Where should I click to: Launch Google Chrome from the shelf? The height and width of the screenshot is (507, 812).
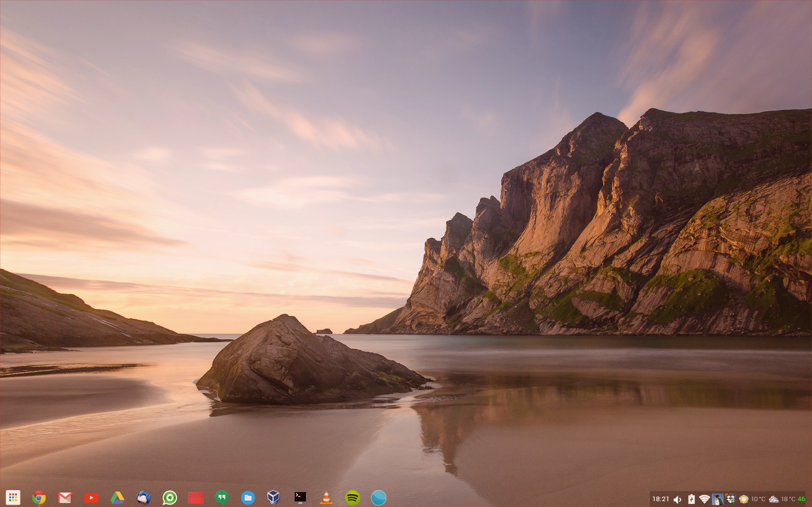pos(39,497)
